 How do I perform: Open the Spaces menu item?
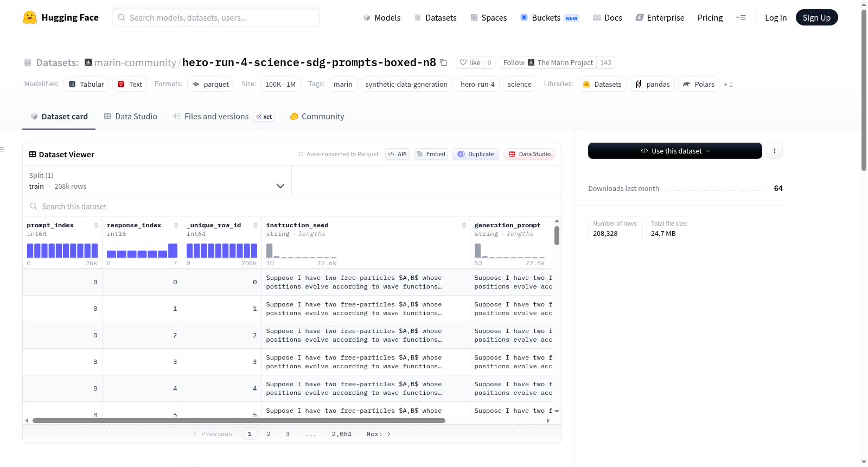tap(488, 17)
